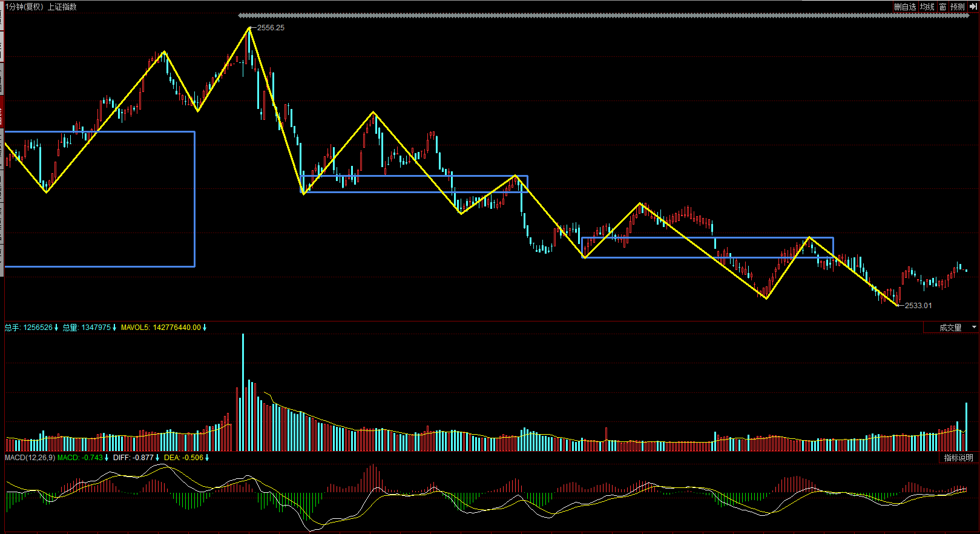
Task: Click the 2556.25 high price label
Action: pos(271,28)
